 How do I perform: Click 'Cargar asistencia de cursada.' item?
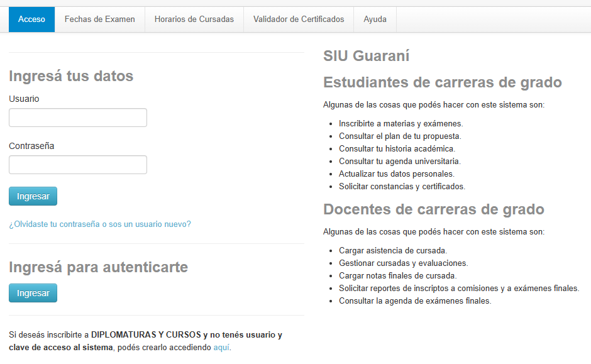click(393, 251)
